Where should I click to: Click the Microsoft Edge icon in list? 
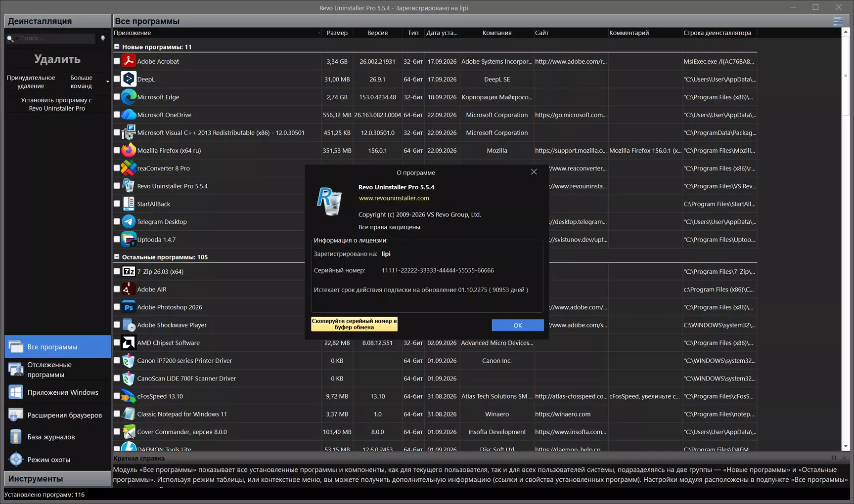coord(129,97)
